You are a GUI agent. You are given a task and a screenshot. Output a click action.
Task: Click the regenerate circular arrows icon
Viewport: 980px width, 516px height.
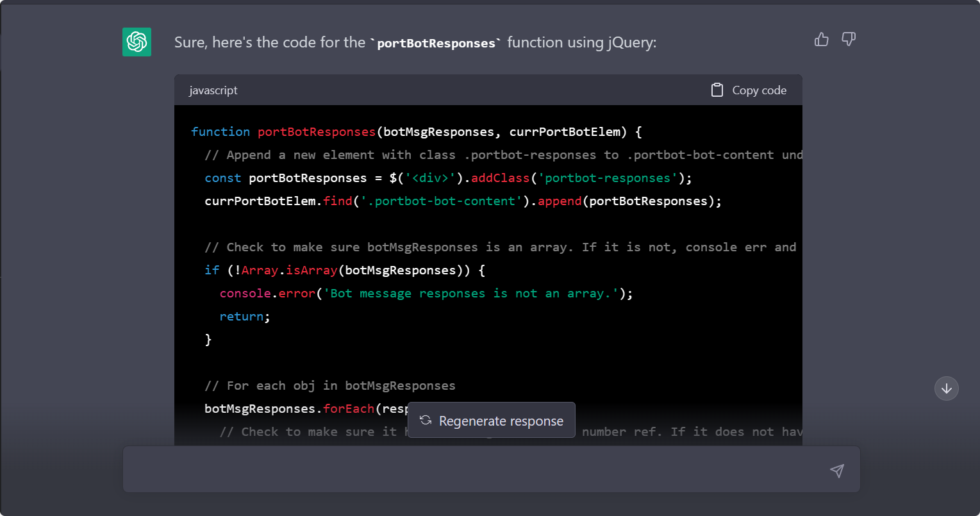[x=425, y=420]
